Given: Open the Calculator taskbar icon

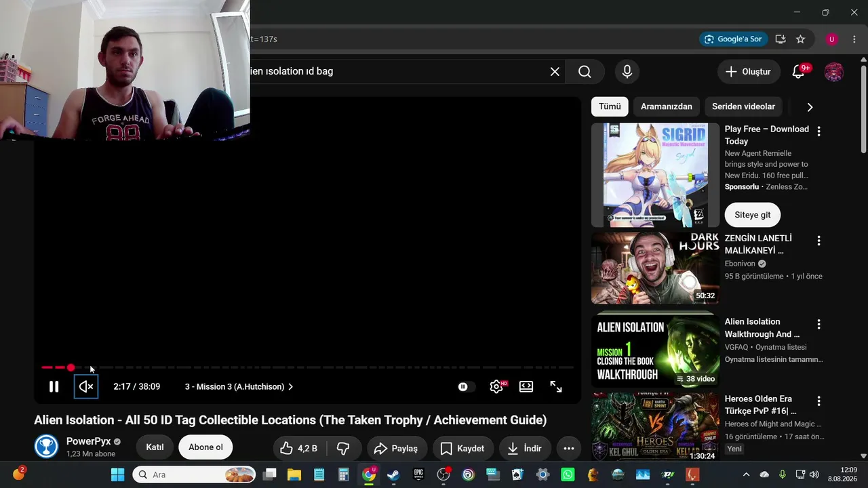Looking at the screenshot, I should [344, 474].
